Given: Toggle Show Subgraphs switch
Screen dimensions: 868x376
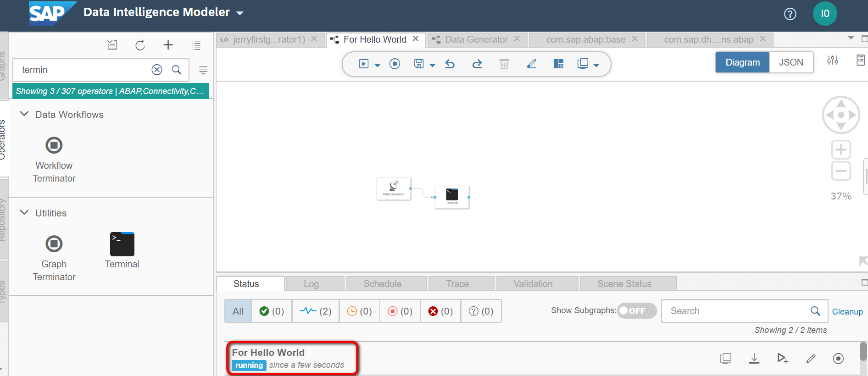Looking at the screenshot, I should 636,311.
